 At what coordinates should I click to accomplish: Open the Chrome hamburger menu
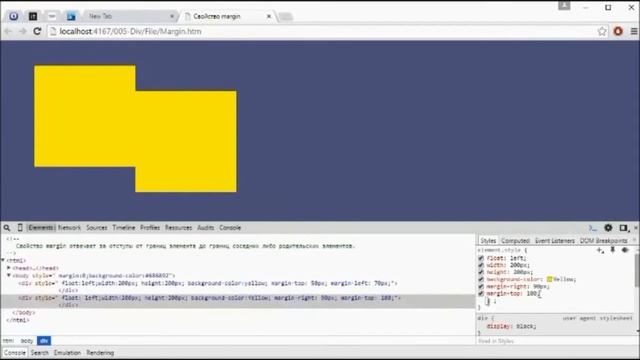(x=634, y=31)
